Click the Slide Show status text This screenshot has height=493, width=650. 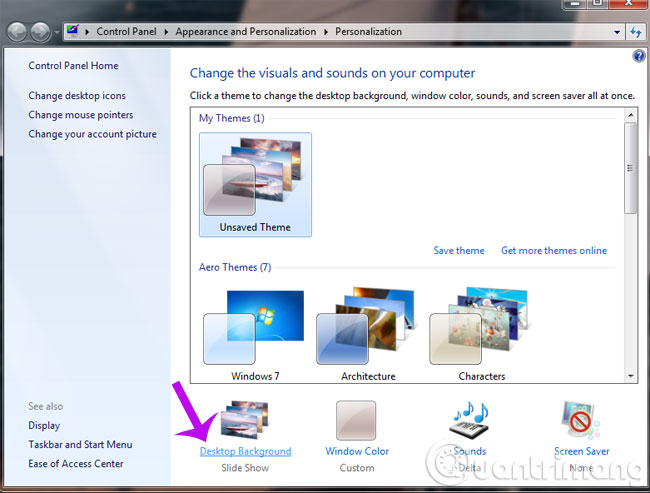[x=245, y=468]
